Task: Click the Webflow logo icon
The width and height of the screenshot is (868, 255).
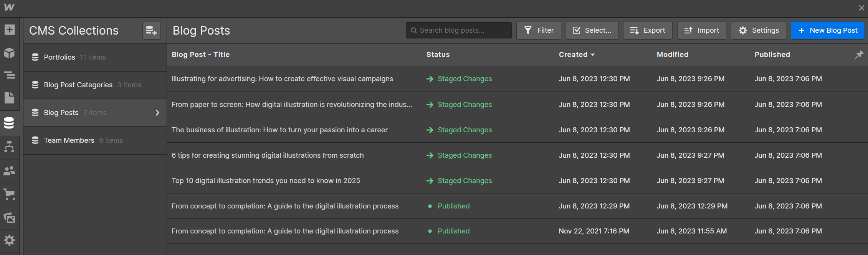Action: [9, 7]
